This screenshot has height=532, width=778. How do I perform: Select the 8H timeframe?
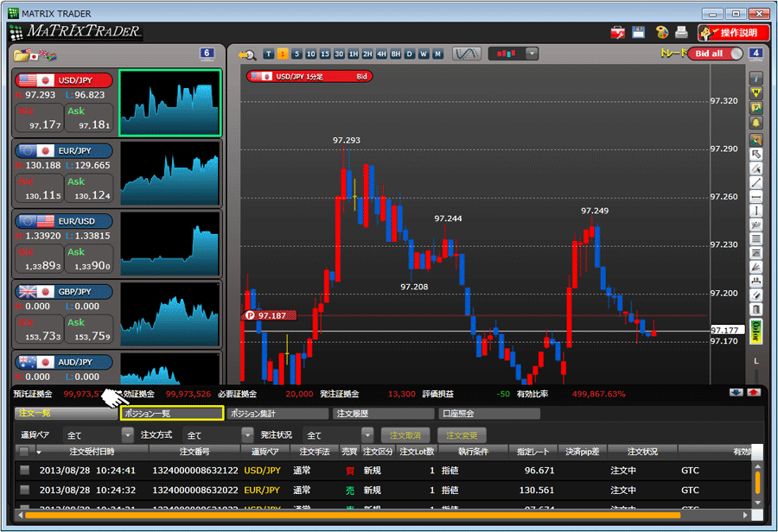tap(395, 54)
